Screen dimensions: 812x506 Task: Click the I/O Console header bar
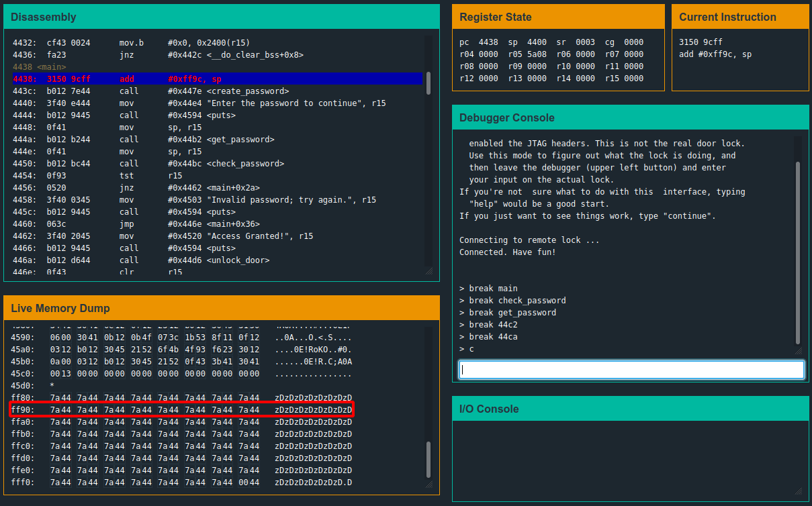pos(630,409)
